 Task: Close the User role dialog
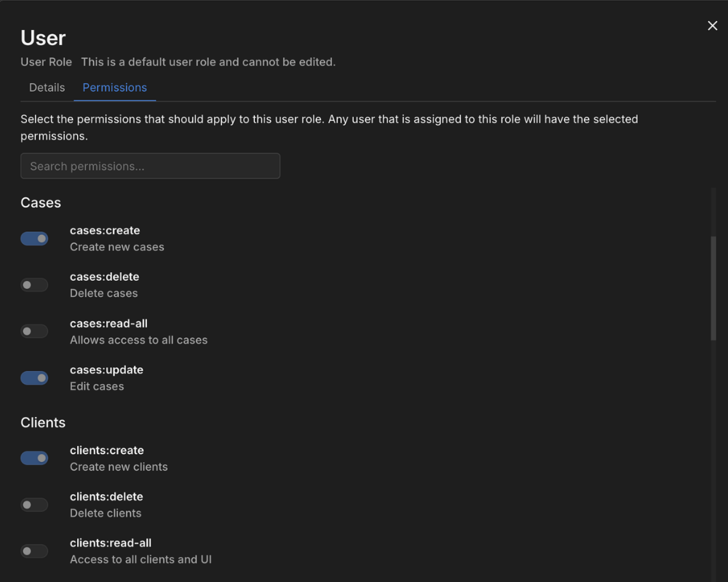point(712,25)
